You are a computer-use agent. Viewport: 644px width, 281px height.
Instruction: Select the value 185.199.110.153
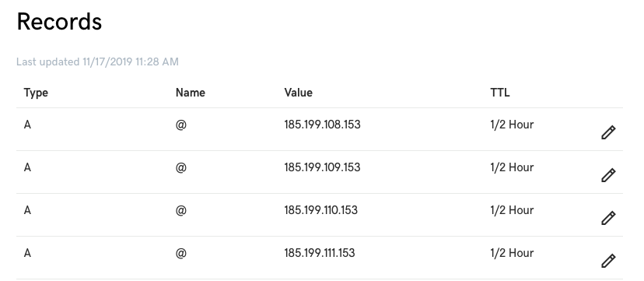[x=320, y=210]
